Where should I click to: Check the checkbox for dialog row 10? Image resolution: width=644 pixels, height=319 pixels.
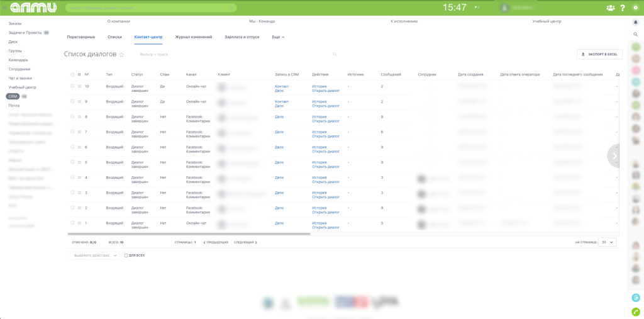click(x=73, y=86)
